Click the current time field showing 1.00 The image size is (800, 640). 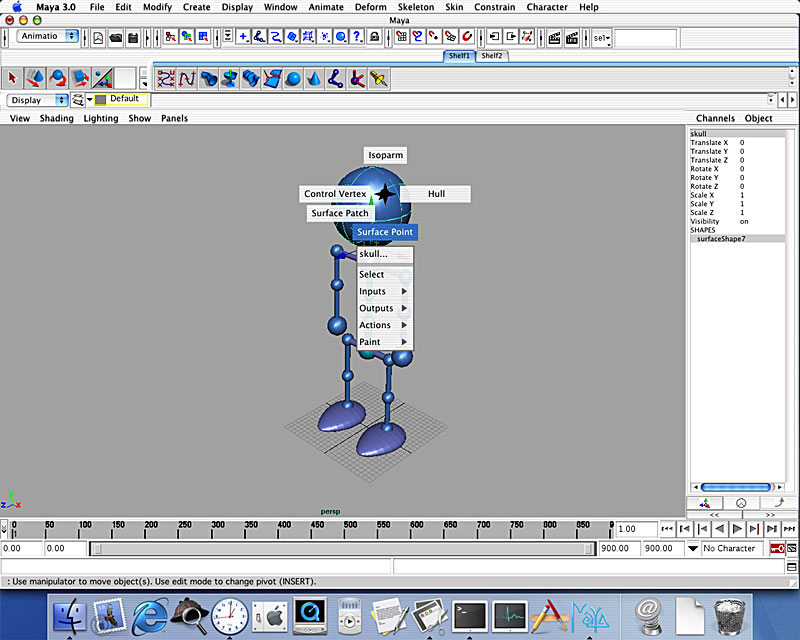(x=637, y=529)
